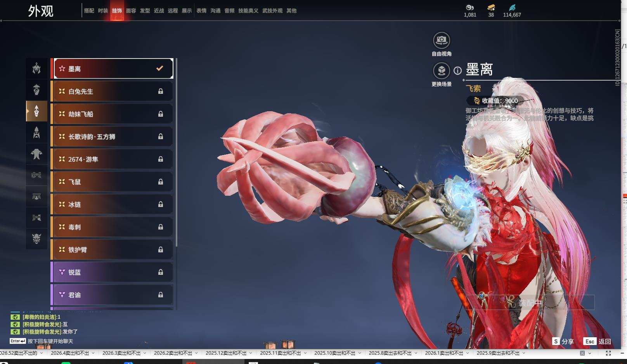Select the 2674·游隼 list item
Image resolution: width=627 pixels, height=364 pixels.
[112, 159]
